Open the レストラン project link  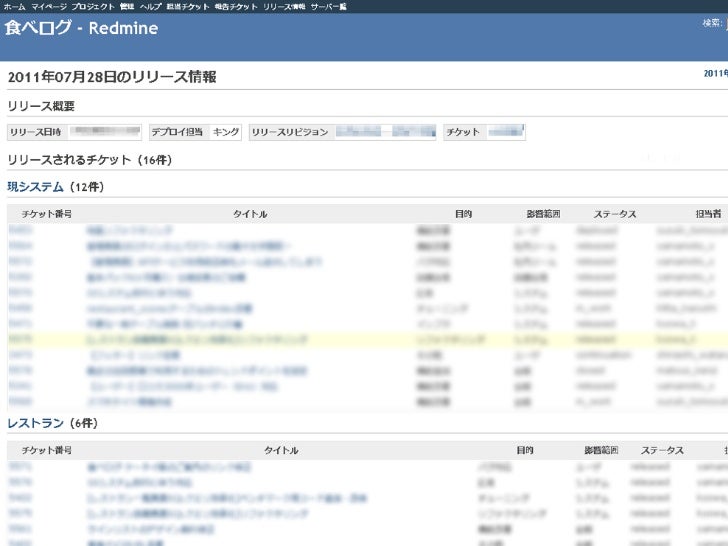(x=35, y=423)
